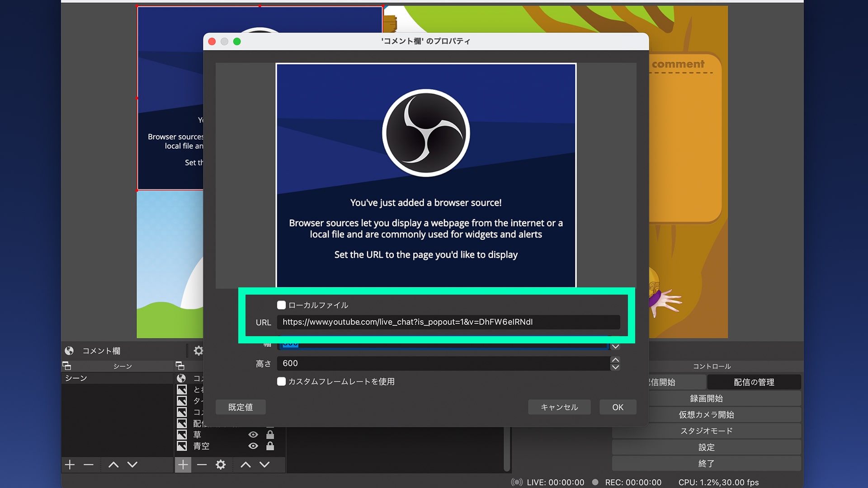Click the globe icon beside コメント欄 source
This screenshot has height=488, width=868.
click(x=180, y=379)
